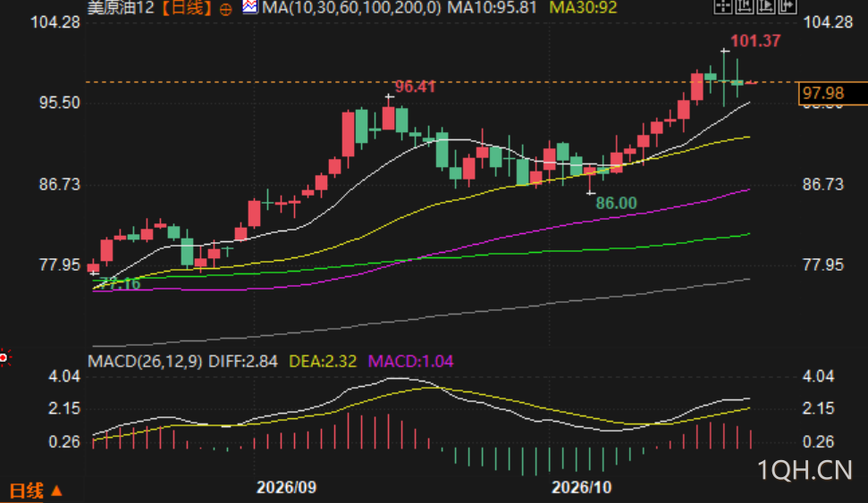
Task: Click the step-backward chart navigation icon
Action: 745,6
